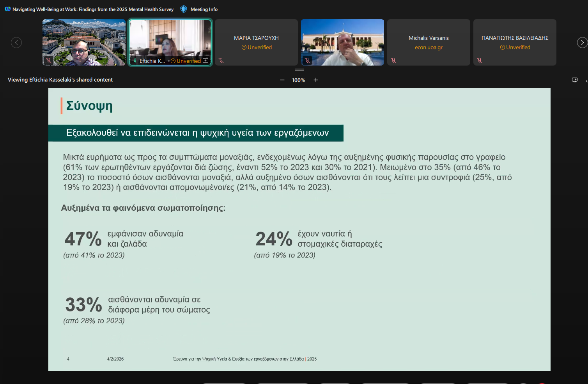The image size is (588, 384).
Task: Select video tile of man in white shirt
Action: pos(342,42)
